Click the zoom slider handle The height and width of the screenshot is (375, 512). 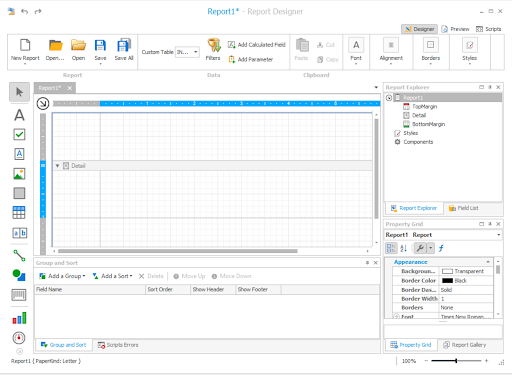coord(456,361)
